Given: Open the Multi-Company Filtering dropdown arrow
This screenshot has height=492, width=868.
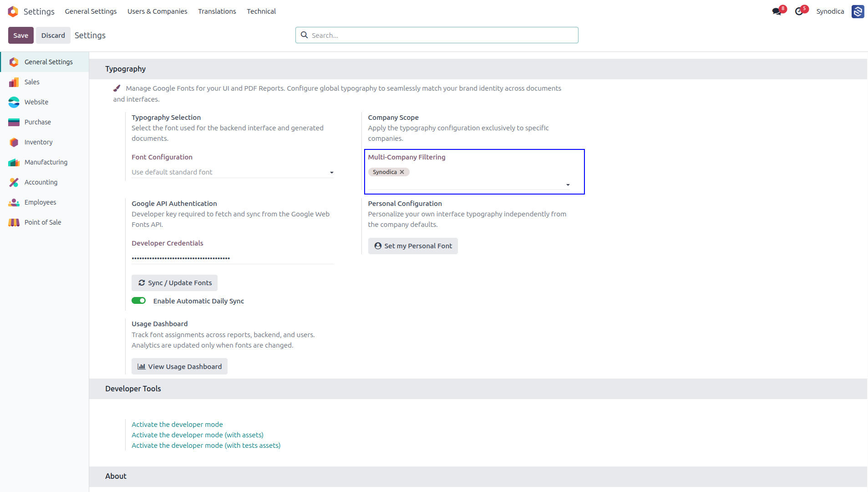Looking at the screenshot, I should (568, 185).
